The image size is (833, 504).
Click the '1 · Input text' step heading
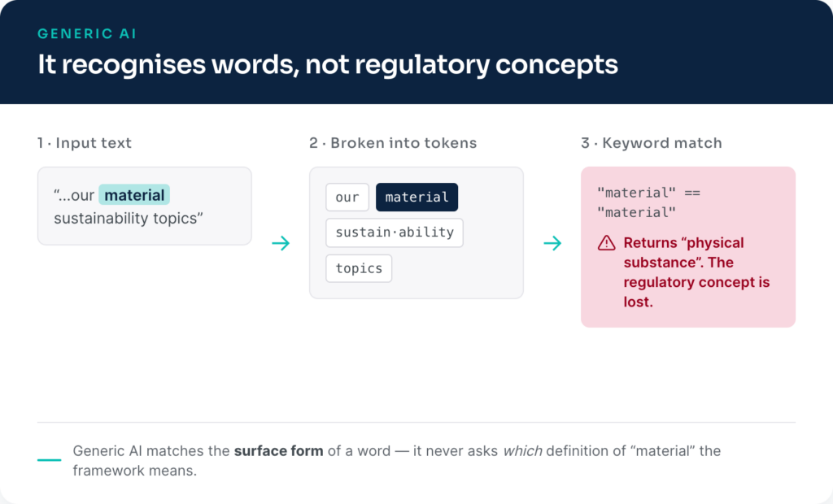(x=84, y=143)
